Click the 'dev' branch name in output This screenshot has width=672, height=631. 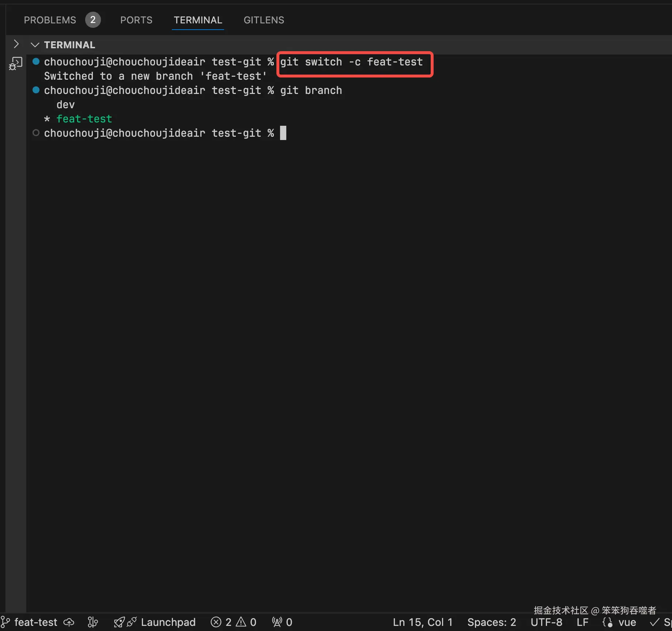click(66, 105)
